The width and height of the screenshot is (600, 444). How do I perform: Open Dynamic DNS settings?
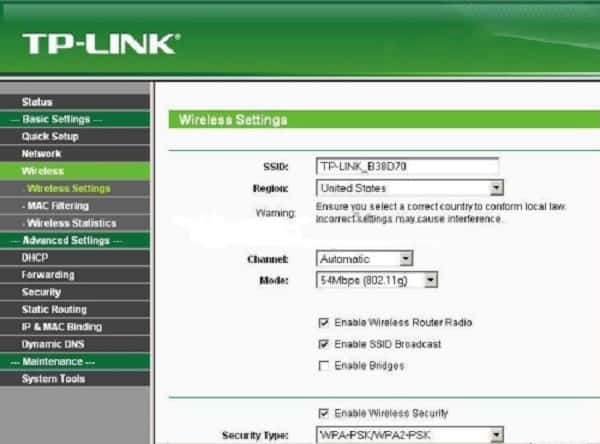[x=75, y=344]
